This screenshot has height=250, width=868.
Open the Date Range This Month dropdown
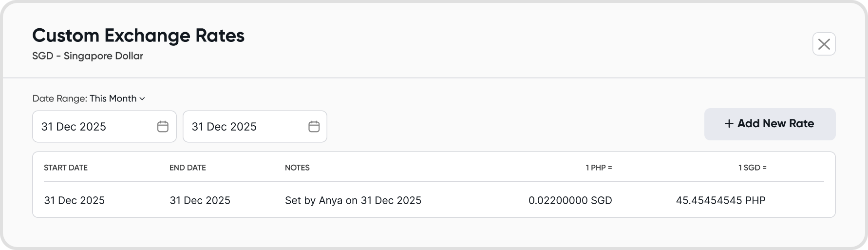coord(113,98)
